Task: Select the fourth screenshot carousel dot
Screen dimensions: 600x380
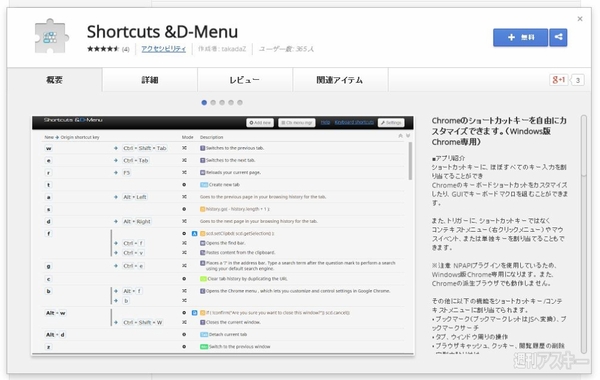Action: point(231,103)
